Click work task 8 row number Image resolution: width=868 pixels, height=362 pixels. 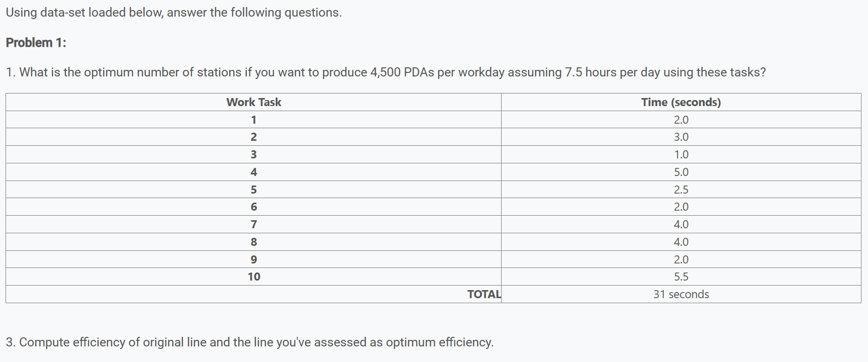coord(254,242)
